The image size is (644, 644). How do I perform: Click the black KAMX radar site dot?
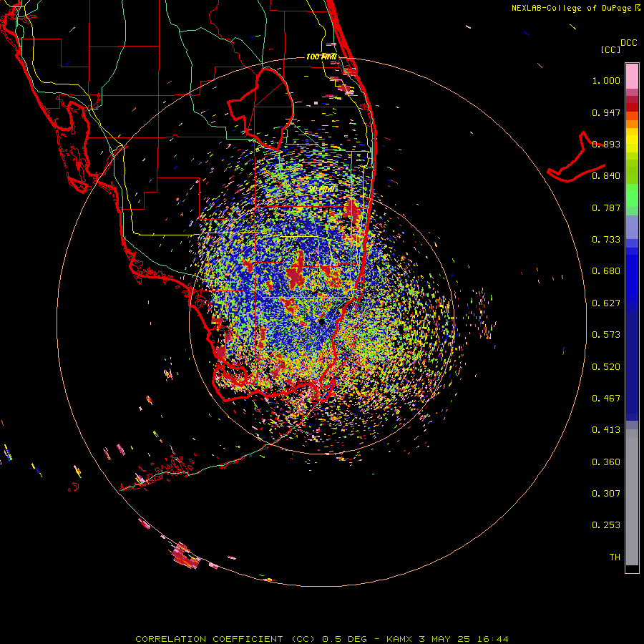321,321
